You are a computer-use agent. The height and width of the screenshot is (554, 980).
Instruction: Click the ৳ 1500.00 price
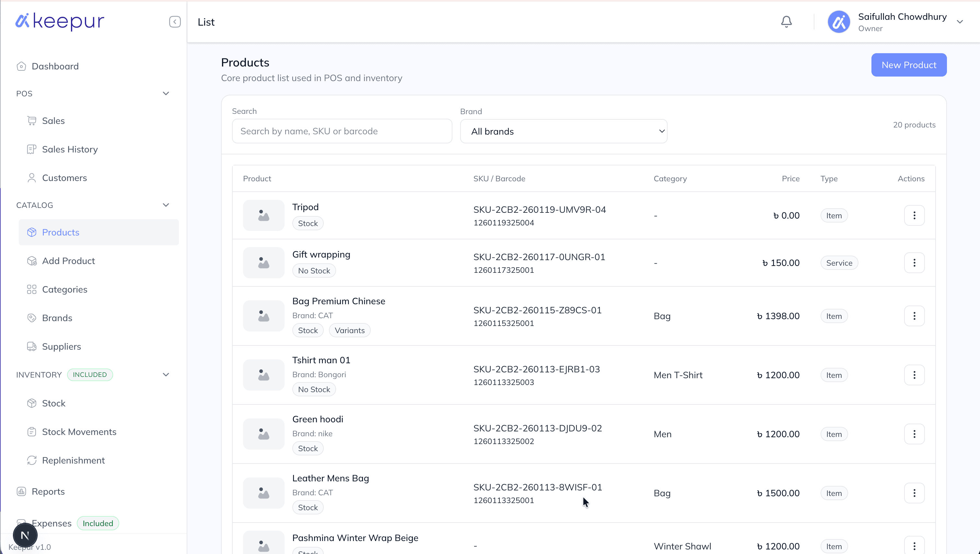point(778,493)
